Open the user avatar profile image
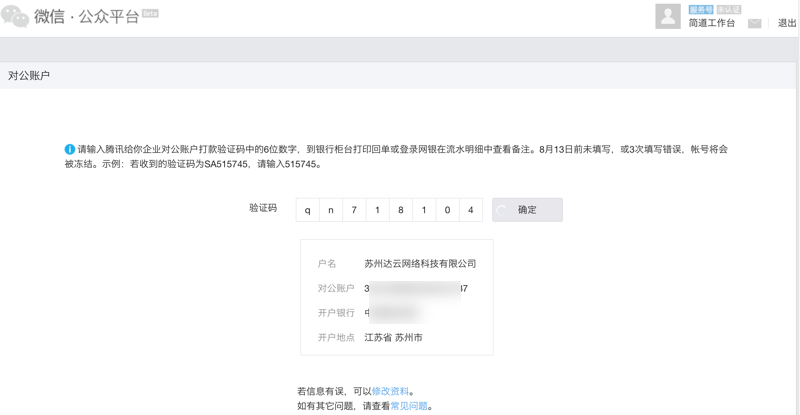 tap(668, 16)
